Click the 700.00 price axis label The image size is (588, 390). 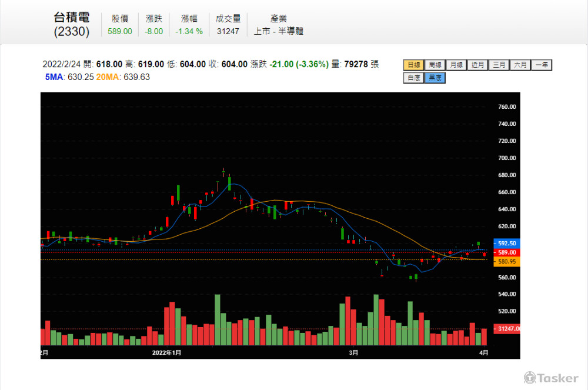click(x=507, y=158)
